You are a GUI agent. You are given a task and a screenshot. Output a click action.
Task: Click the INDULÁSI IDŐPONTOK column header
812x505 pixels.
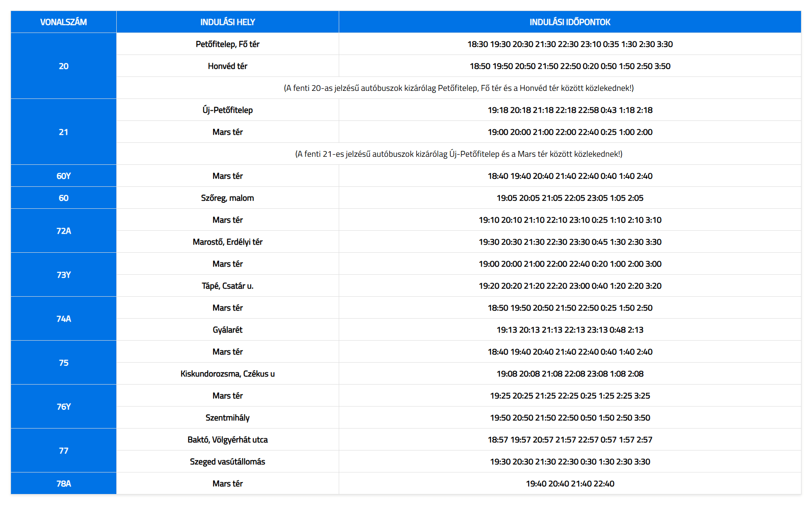click(x=570, y=22)
